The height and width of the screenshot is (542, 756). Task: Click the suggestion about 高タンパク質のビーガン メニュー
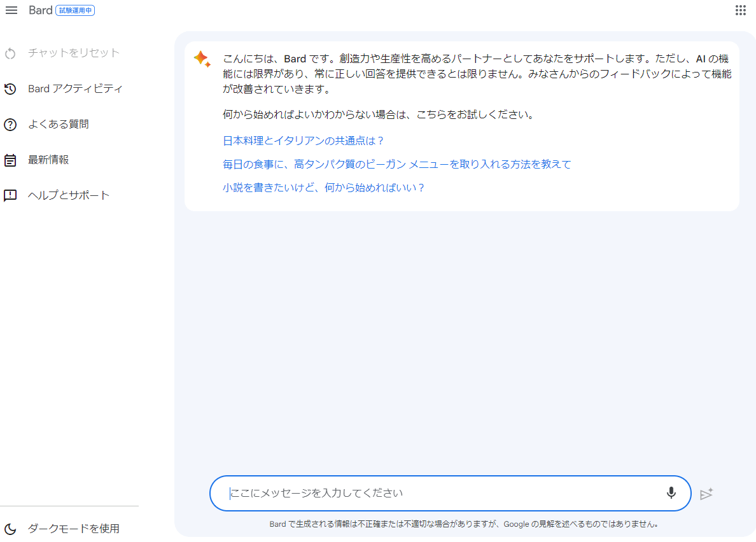click(397, 164)
